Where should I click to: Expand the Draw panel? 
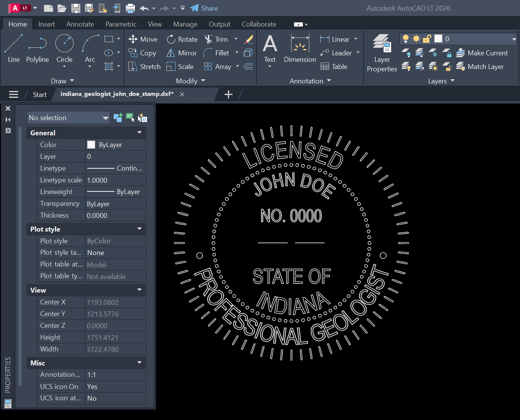63,81
